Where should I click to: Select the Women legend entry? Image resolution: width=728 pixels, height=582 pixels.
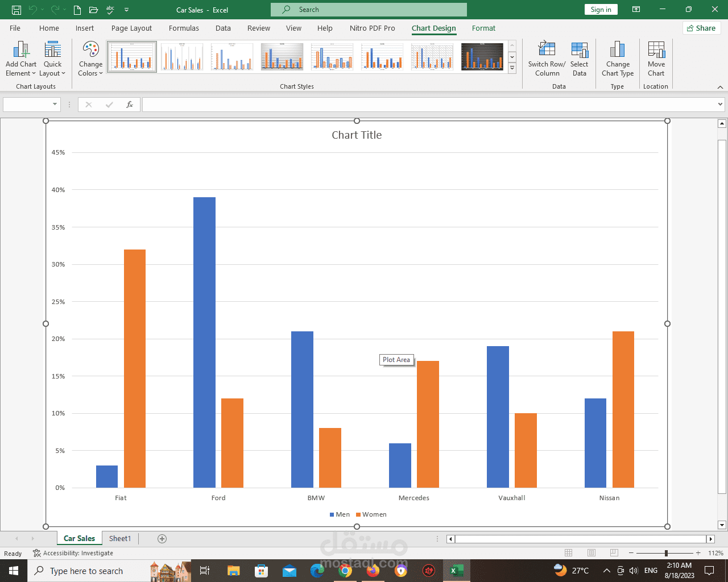coord(371,514)
